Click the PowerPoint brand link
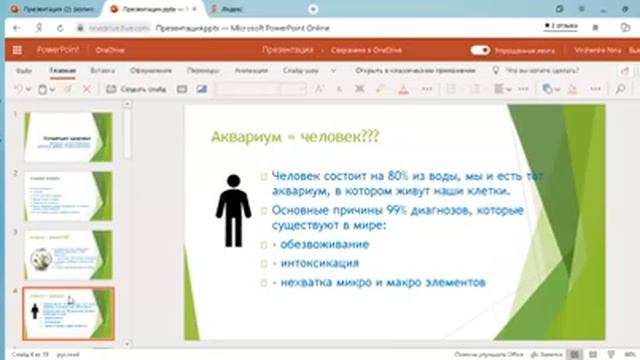Viewport: 640px width, 360px height. point(58,50)
